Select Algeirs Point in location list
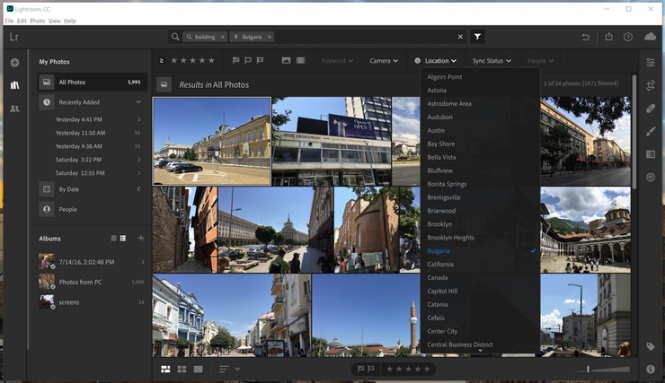Image resolution: width=665 pixels, height=383 pixels. point(444,77)
